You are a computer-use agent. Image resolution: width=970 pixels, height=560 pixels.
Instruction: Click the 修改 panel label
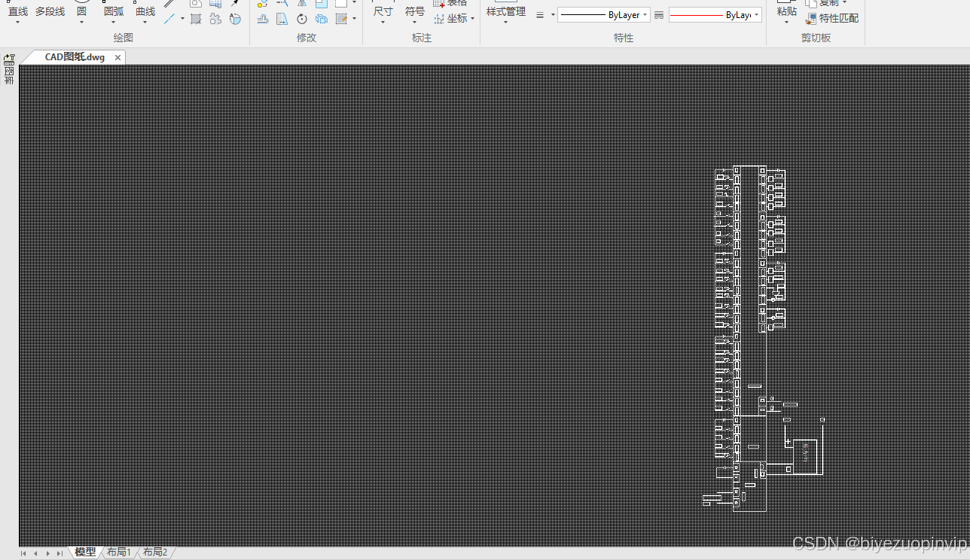click(x=307, y=38)
